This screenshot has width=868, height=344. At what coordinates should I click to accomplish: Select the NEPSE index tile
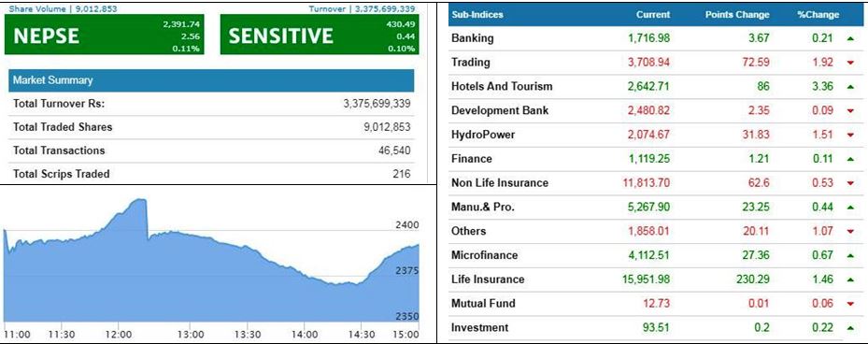point(104,35)
